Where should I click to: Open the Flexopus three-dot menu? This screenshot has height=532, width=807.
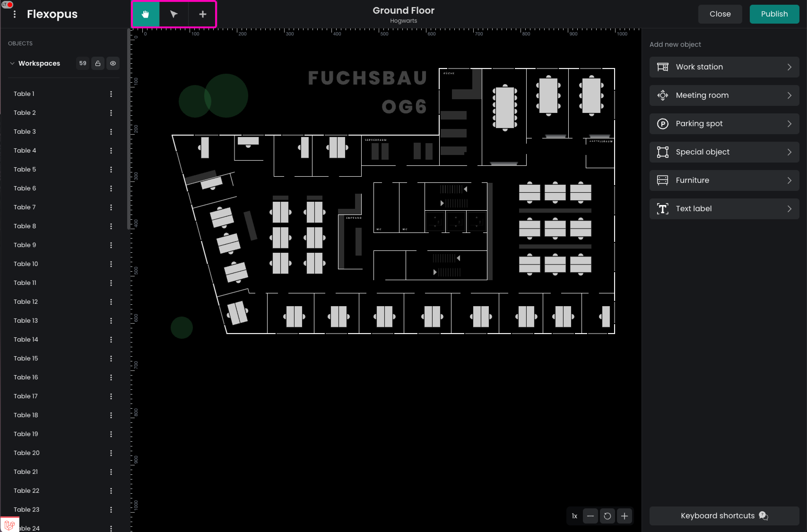tap(14, 14)
